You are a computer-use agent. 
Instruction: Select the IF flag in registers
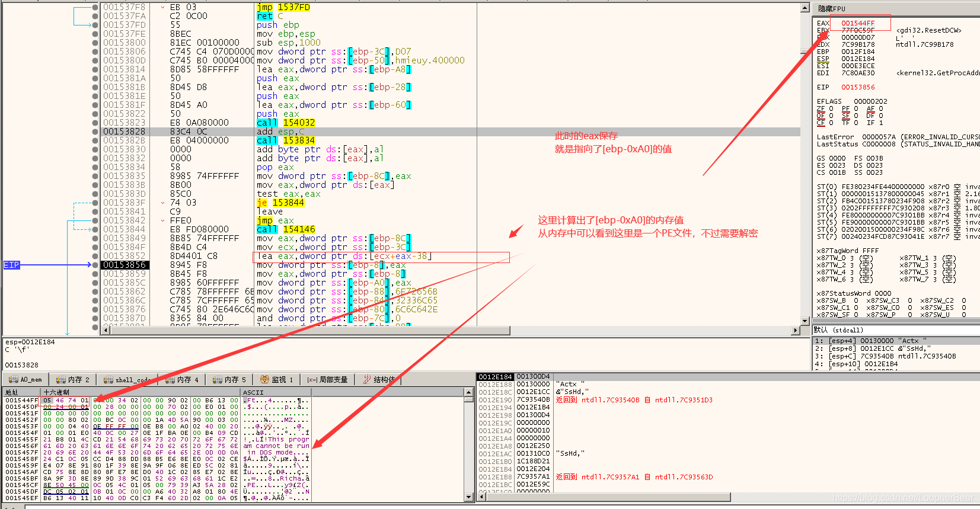coord(870,123)
